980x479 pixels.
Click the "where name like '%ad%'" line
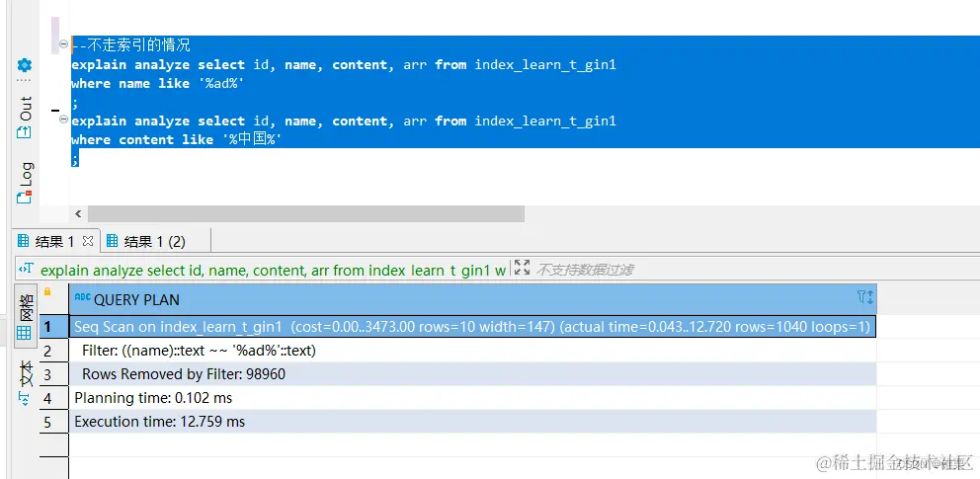tap(158, 84)
